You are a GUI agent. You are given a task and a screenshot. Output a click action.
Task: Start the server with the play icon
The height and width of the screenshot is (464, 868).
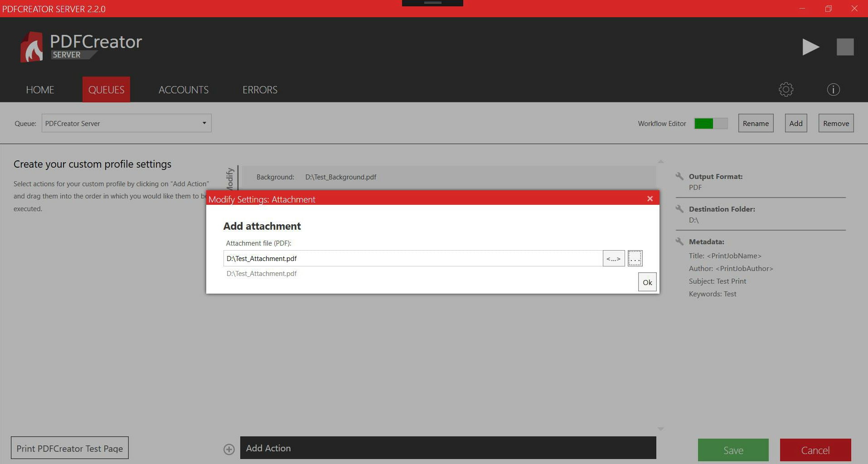[810, 47]
